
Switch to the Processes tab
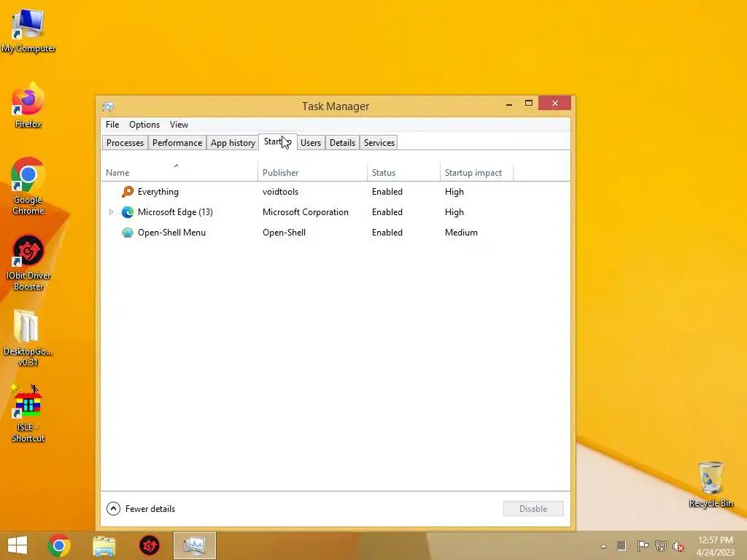pos(125,143)
